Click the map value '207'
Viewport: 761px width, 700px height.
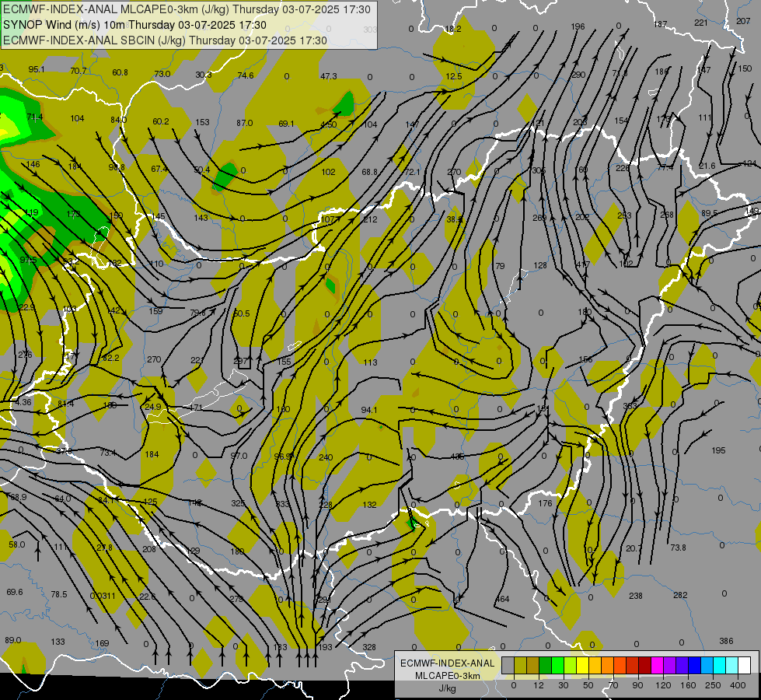(743, 21)
